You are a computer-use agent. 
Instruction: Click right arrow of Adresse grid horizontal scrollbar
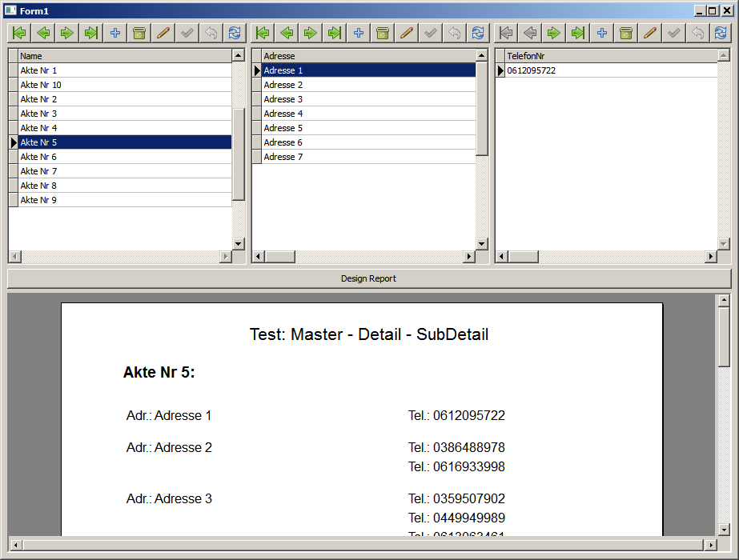pyautogui.click(x=468, y=257)
